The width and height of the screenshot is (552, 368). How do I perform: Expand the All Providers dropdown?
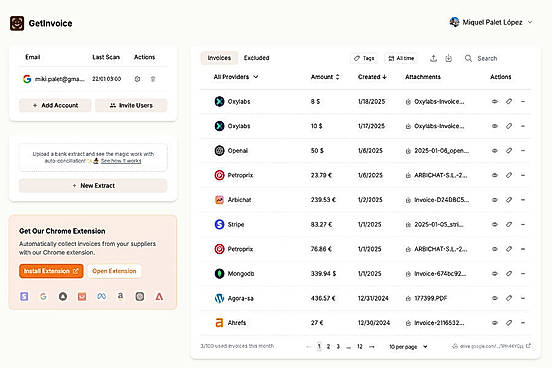pos(236,77)
